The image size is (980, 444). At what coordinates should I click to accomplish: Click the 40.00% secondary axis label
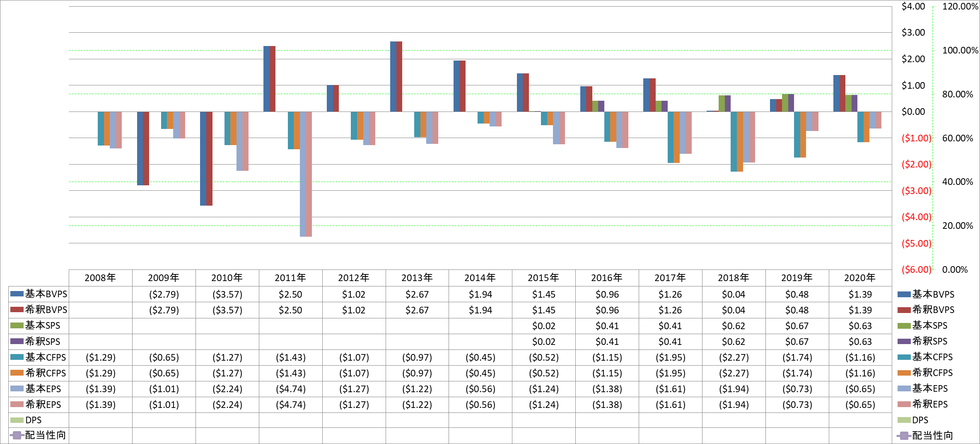click(x=958, y=182)
